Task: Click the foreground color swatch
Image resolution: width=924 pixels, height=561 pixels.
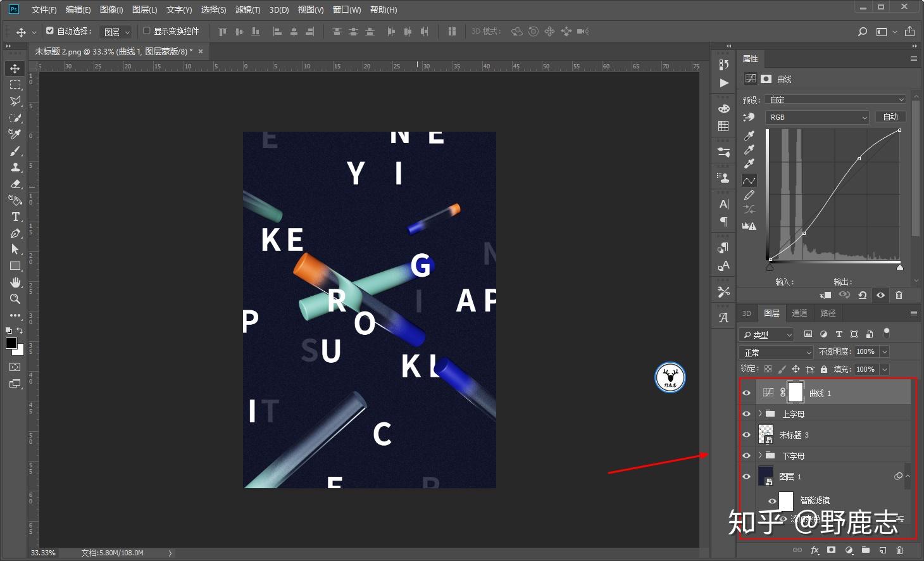Action: point(11,343)
